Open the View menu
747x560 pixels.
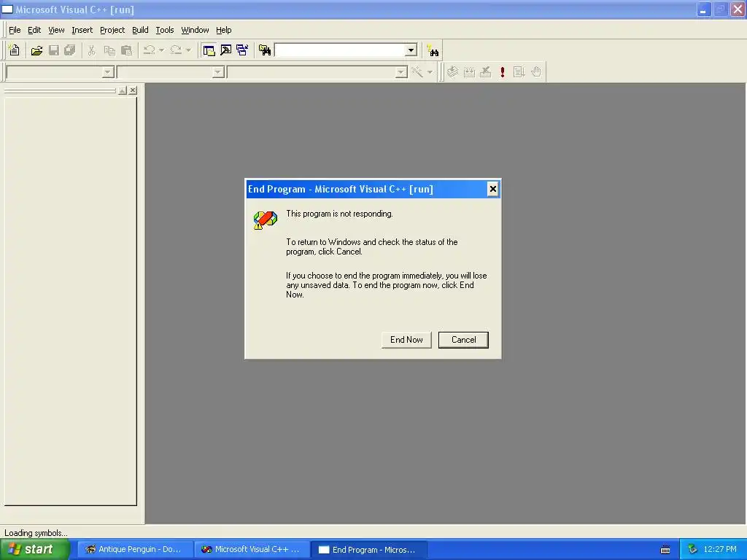(56, 30)
